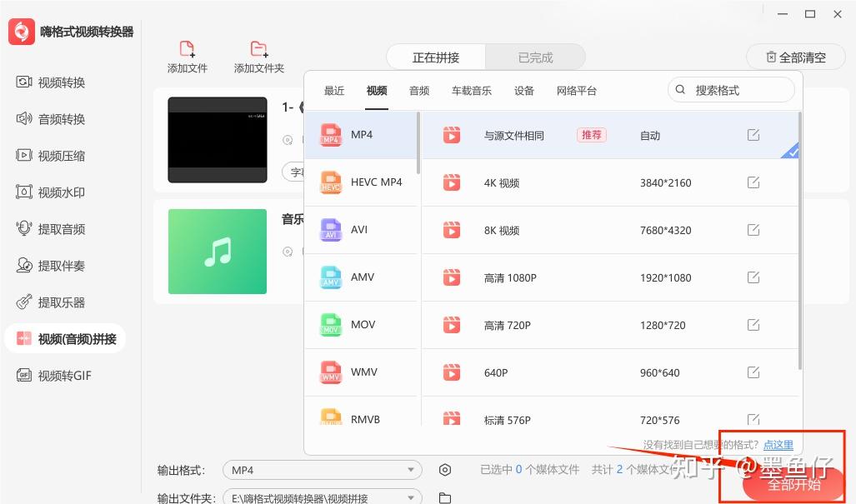Open the 视频转换 video conversion section

pyautogui.click(x=51, y=82)
